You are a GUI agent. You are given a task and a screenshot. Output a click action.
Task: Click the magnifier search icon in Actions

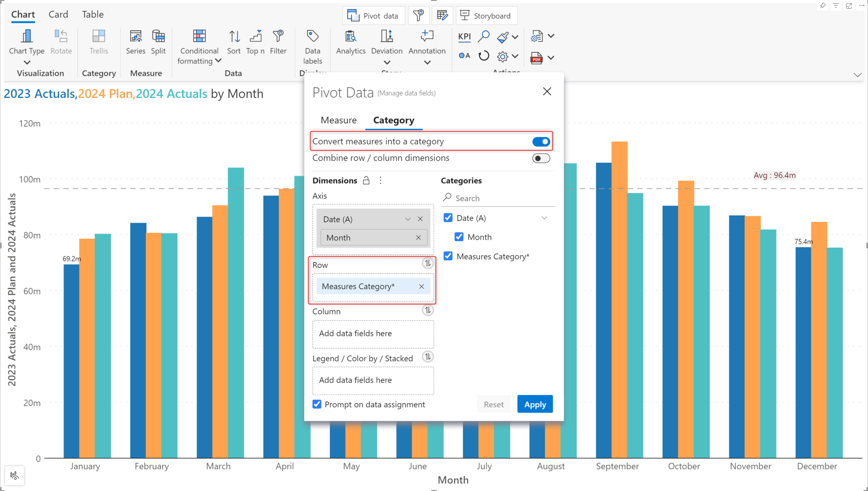(x=484, y=37)
